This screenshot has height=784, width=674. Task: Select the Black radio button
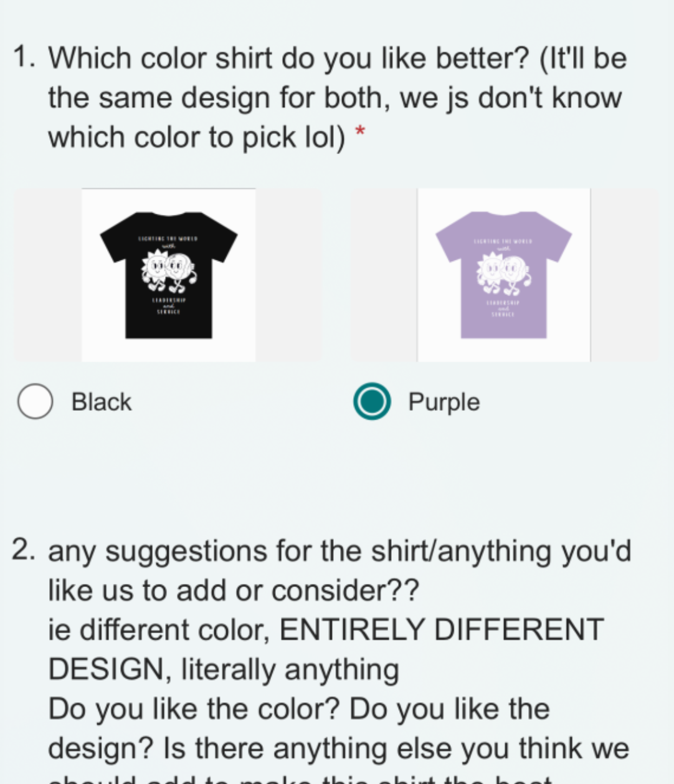click(x=35, y=402)
